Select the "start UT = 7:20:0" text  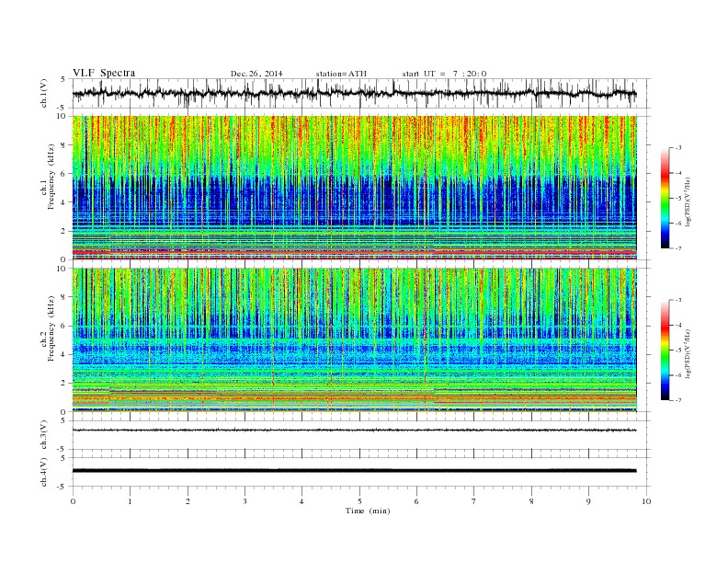pos(444,74)
